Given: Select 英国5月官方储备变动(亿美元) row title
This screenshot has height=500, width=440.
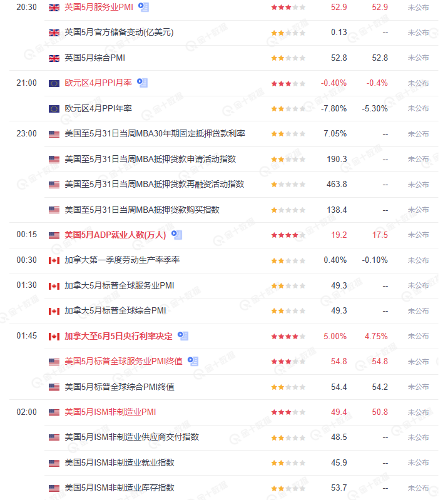Looking at the screenshot, I should 119,32.
